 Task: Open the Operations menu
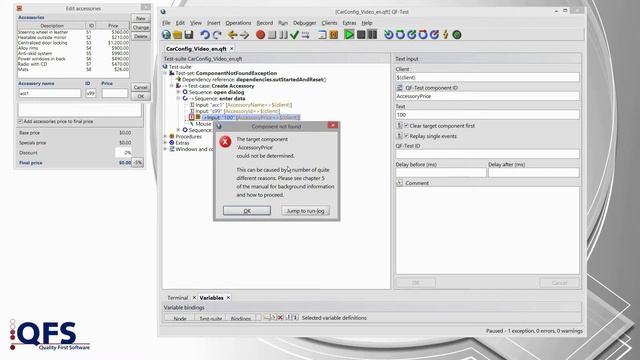(238, 23)
